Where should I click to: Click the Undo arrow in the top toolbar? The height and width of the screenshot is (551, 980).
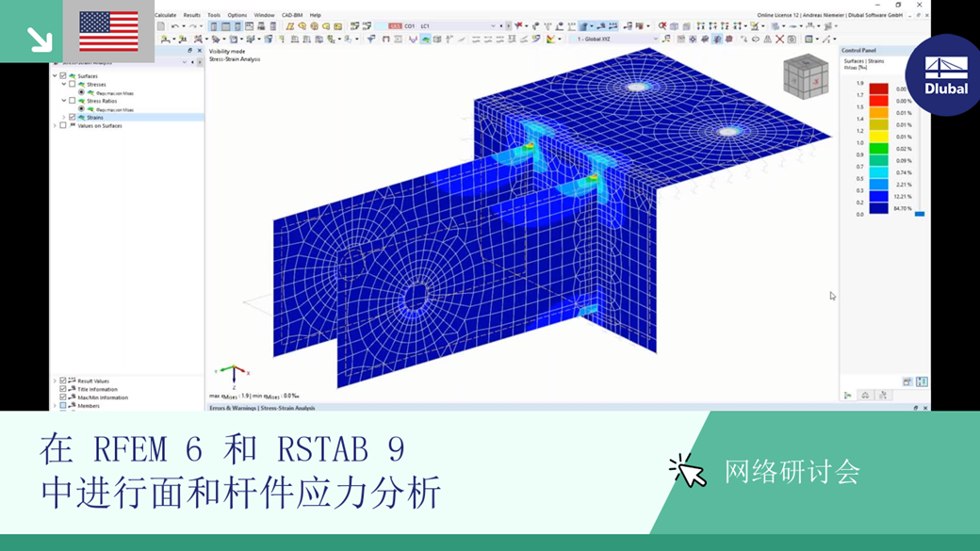(173, 24)
